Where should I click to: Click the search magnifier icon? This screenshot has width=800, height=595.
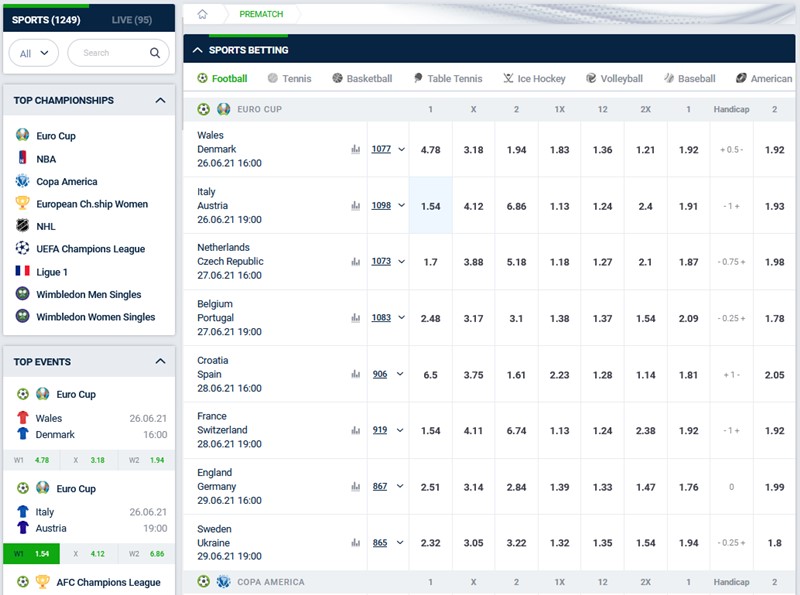click(x=155, y=53)
